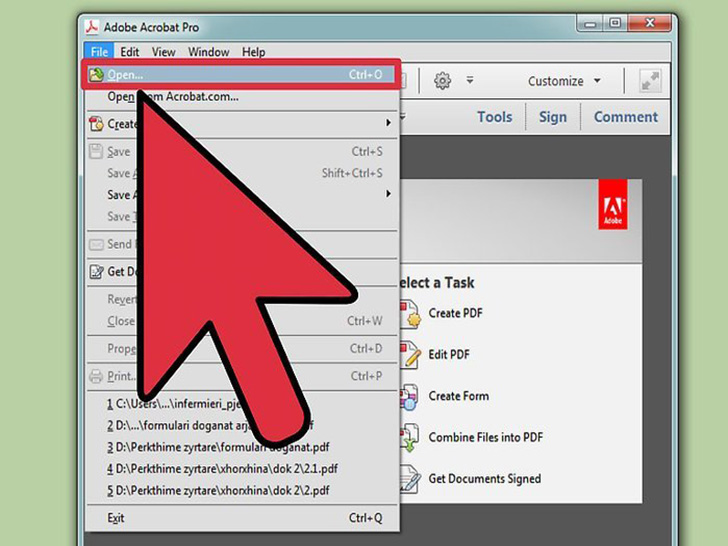Minimize the Adobe Acrobat Pro window
Viewport: 728px width, 546px height.
[x=590, y=24]
